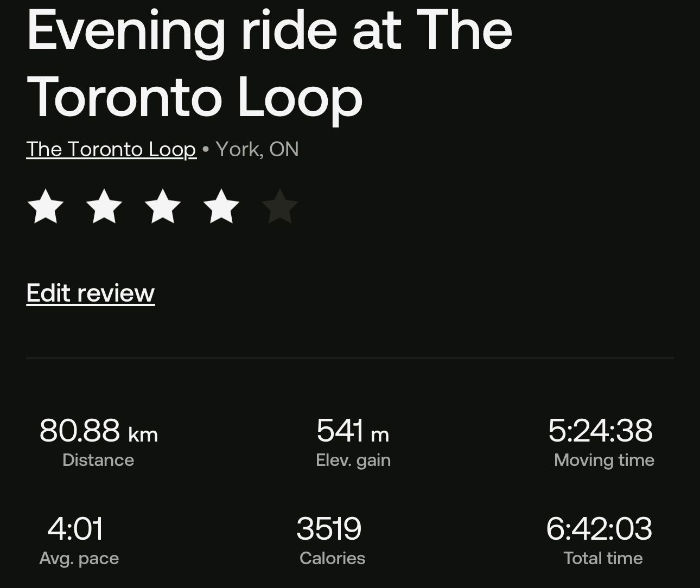700x588 pixels.
Task: Click the second rating star
Action: [x=104, y=206]
